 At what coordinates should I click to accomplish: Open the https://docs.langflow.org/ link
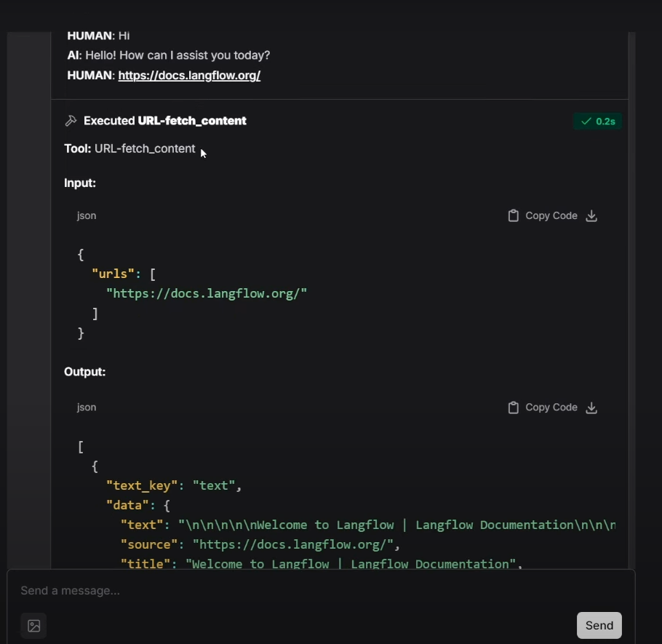[189, 75]
